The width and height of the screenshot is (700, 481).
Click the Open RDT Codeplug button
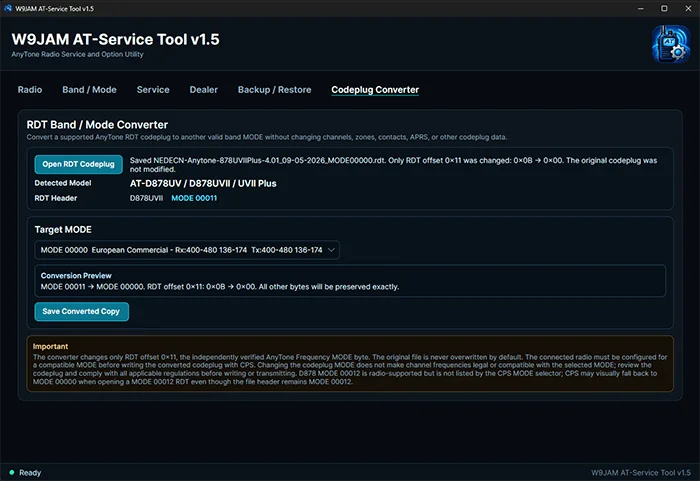[x=79, y=164]
